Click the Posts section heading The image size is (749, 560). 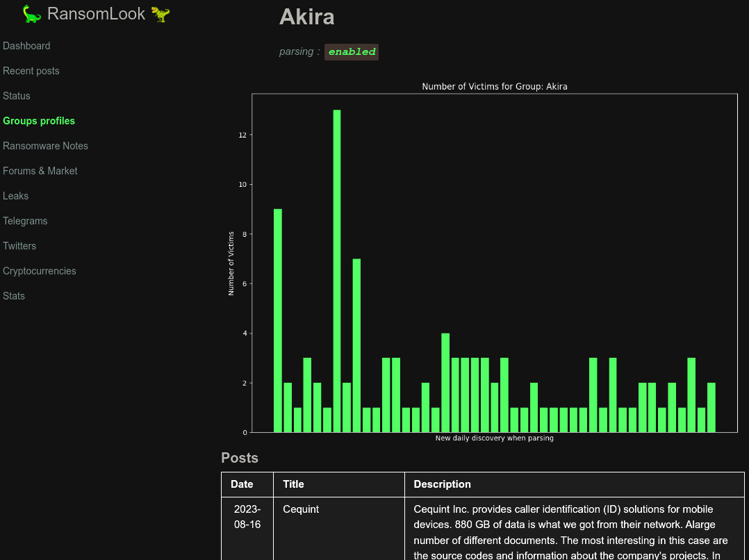click(x=239, y=458)
